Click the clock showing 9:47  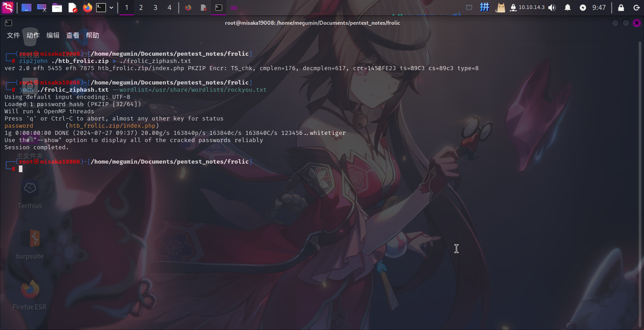(x=599, y=8)
